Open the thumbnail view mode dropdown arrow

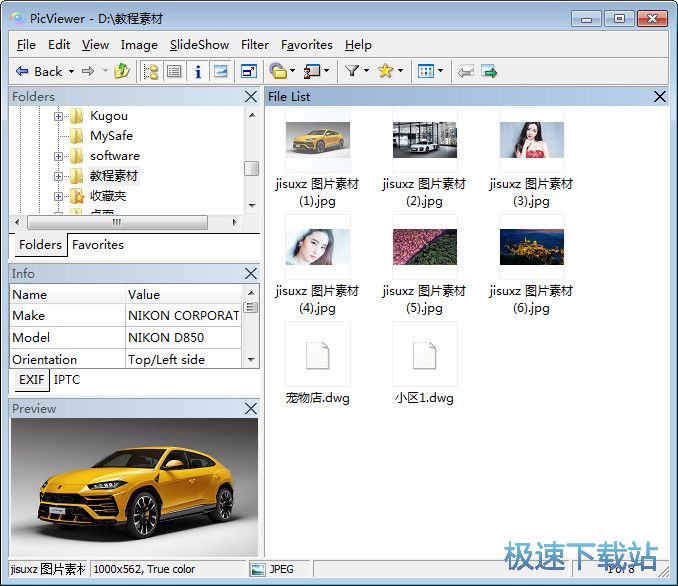click(x=439, y=71)
